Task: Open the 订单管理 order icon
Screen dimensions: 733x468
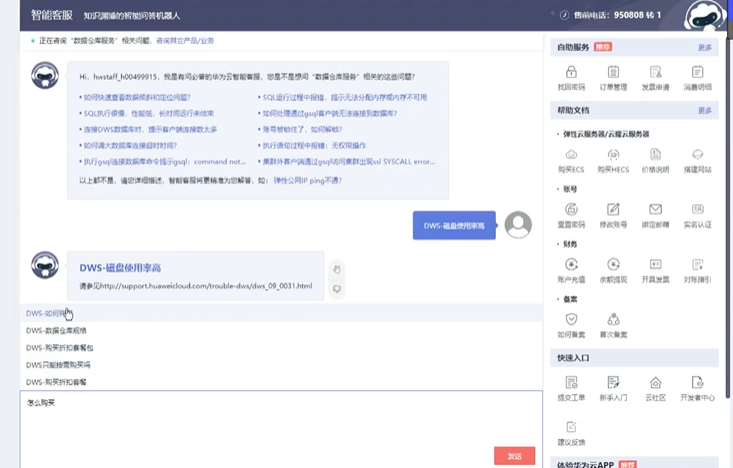Action: 613,72
